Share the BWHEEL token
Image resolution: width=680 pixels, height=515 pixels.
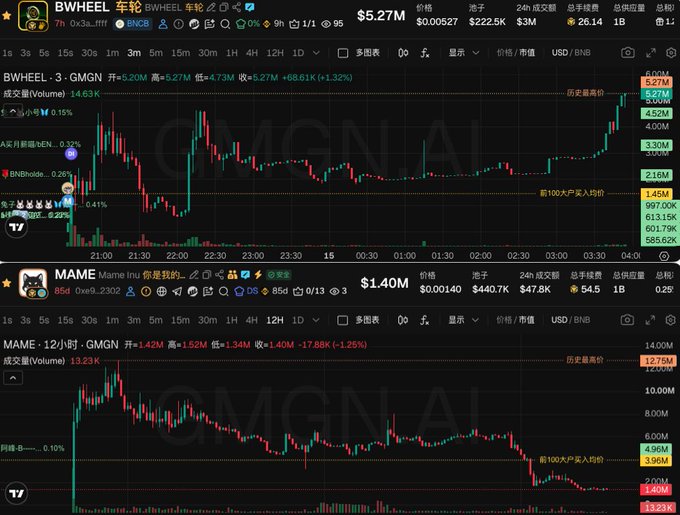coord(236,7)
